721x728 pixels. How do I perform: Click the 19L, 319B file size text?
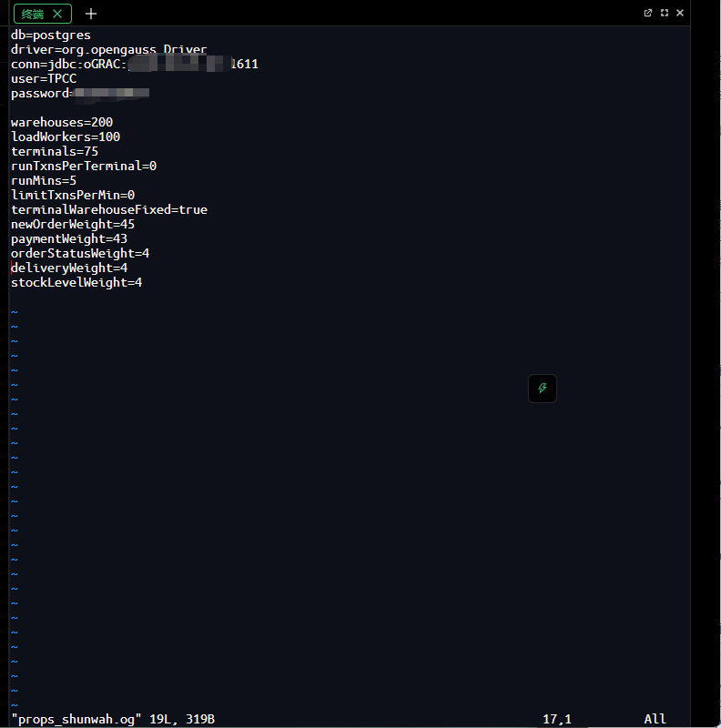click(182, 719)
